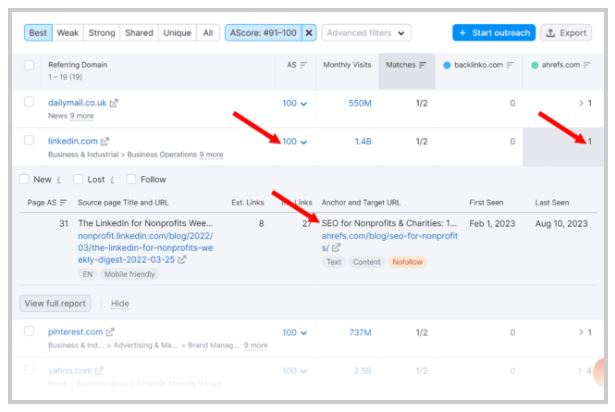Switch to the Weak tab
The height and width of the screenshot is (412, 615).
click(67, 33)
